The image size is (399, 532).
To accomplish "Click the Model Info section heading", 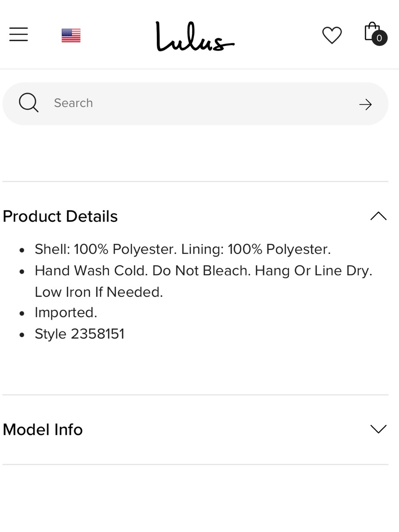I will 43,430.
